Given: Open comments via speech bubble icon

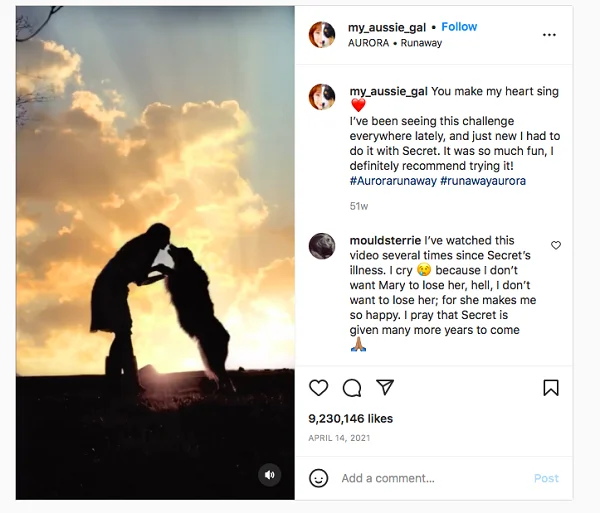Looking at the screenshot, I should click(352, 387).
